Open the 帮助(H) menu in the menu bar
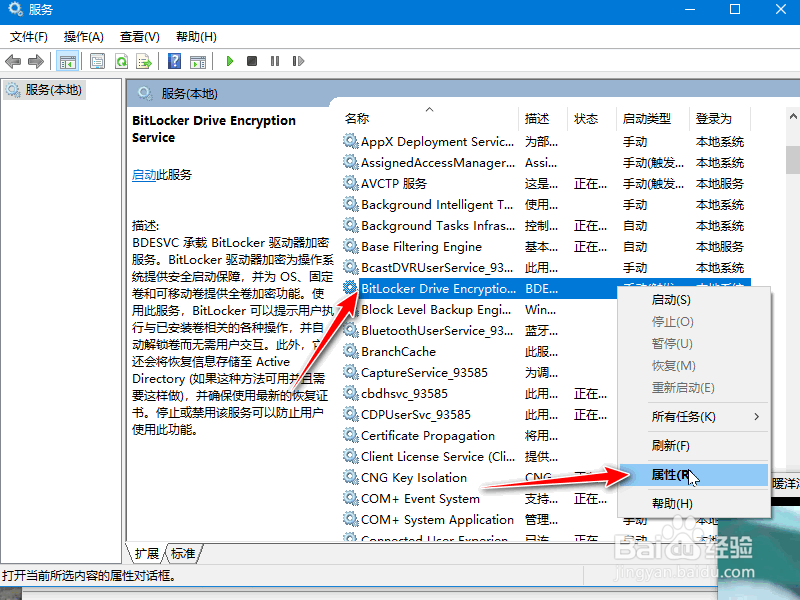 pos(196,37)
